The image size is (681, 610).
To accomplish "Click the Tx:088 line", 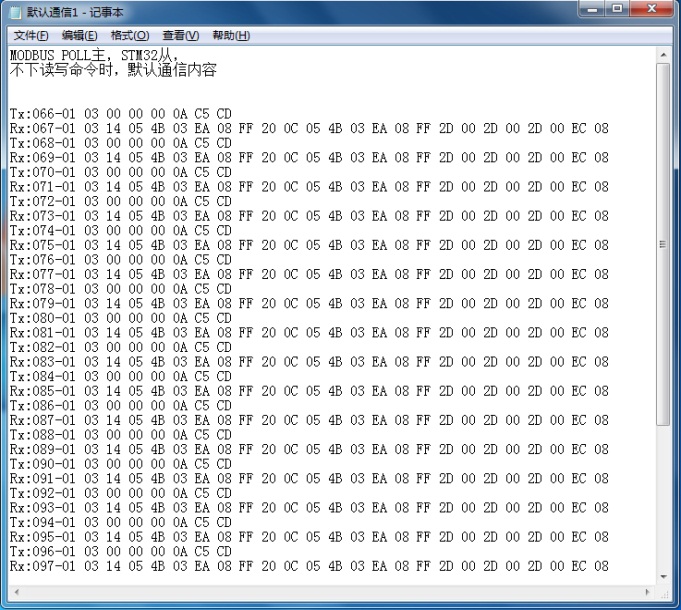I will [121, 435].
